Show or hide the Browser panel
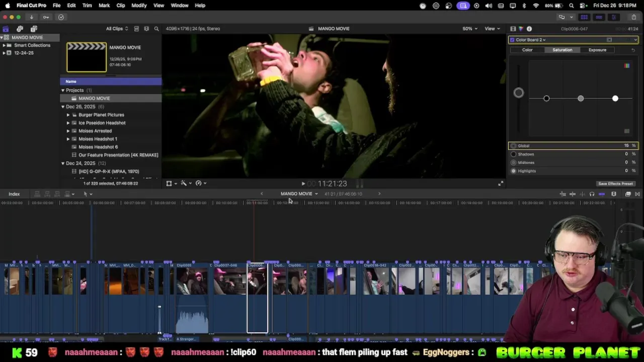 click(x=584, y=17)
